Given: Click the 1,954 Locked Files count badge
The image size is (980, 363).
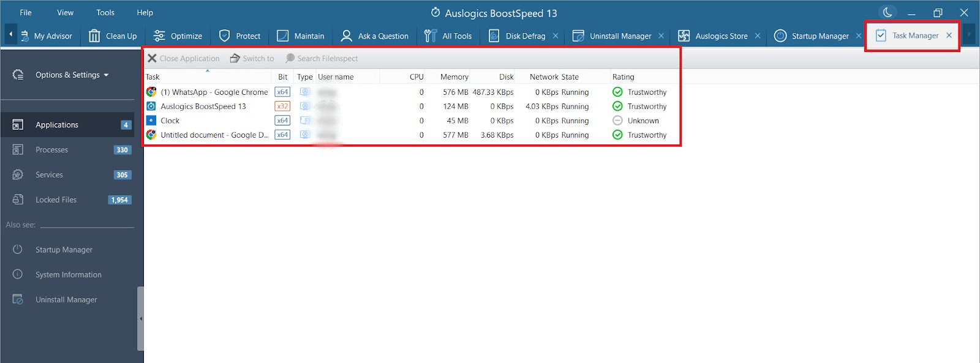Looking at the screenshot, I should click(x=119, y=200).
